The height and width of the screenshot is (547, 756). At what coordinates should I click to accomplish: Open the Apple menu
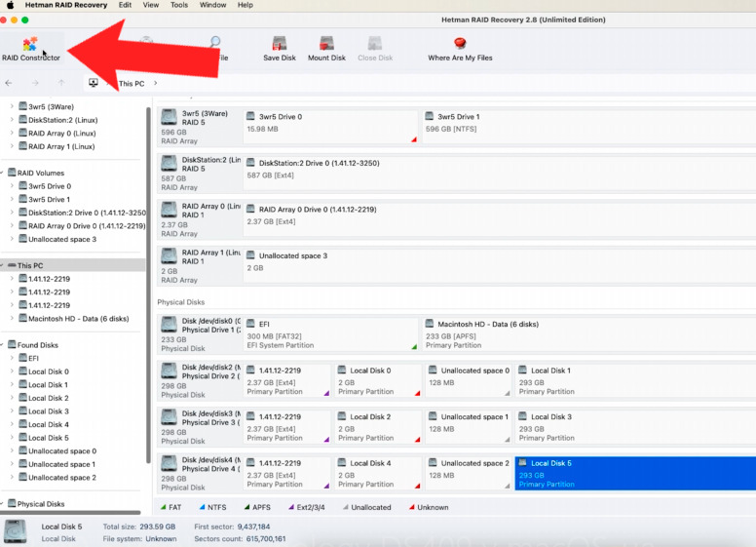[x=10, y=5]
